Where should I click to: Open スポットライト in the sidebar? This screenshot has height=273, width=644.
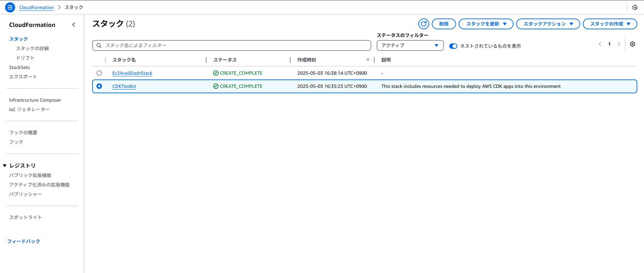[x=25, y=217]
